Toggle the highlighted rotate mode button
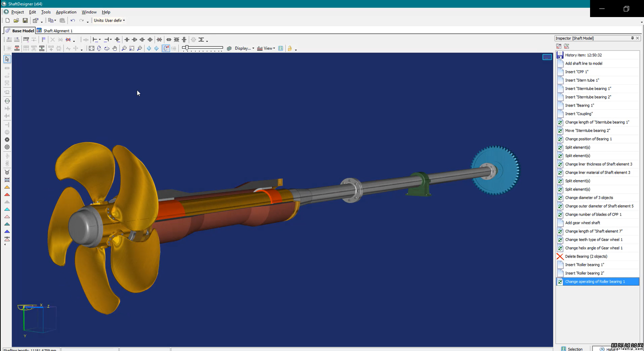Image resolution: width=644 pixels, height=351 pixels. [x=166, y=48]
